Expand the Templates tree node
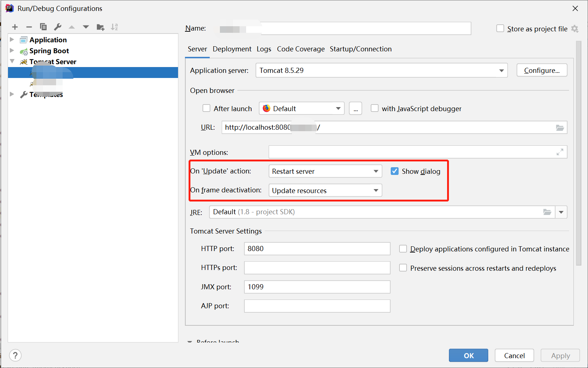The image size is (588, 368). click(x=12, y=94)
